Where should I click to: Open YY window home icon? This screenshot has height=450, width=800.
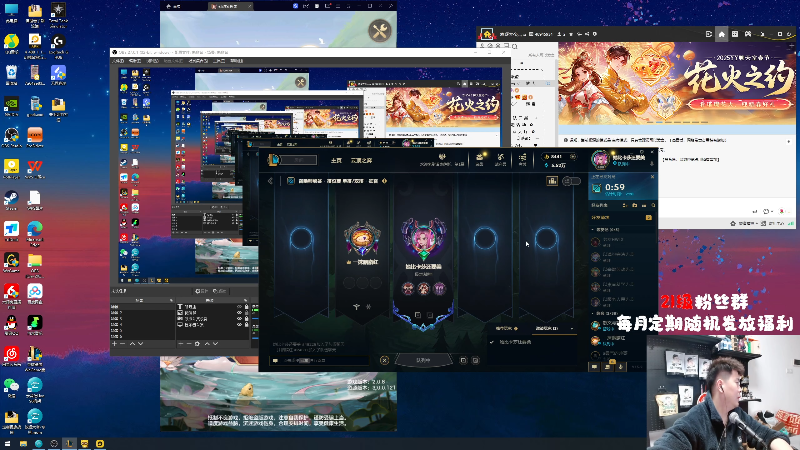point(721,34)
